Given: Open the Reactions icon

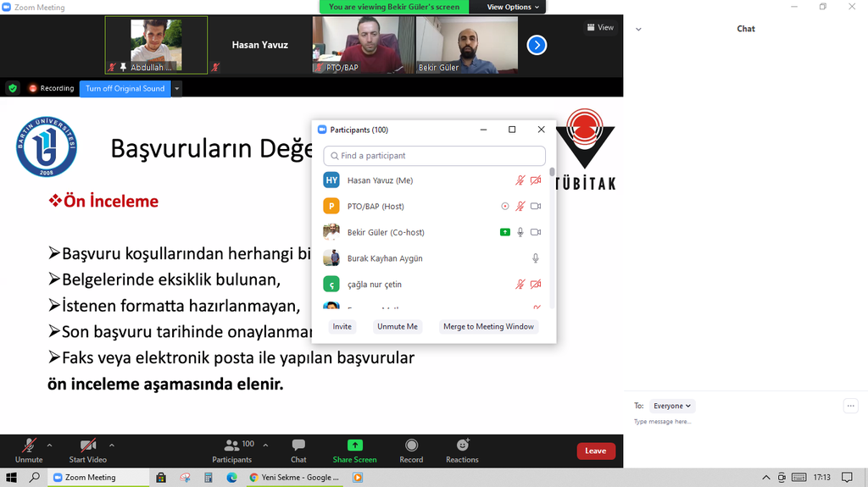Looking at the screenshot, I should pyautogui.click(x=462, y=445).
